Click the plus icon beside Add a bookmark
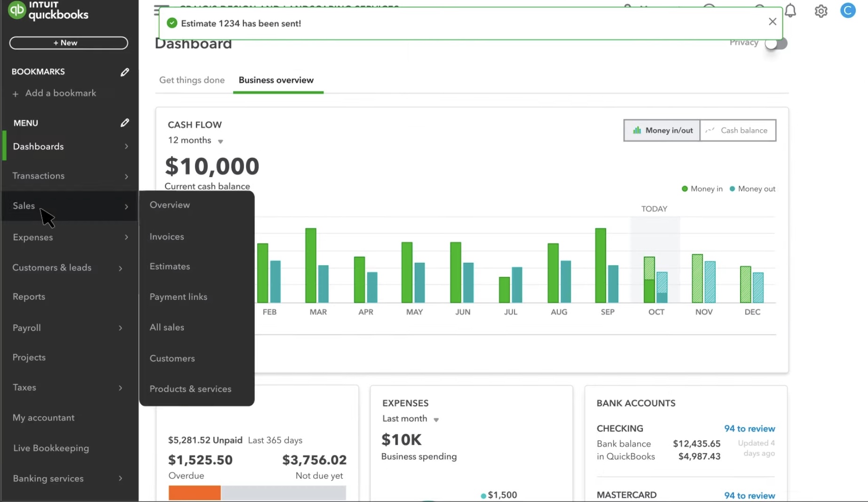This screenshot has height=502, width=868. [x=16, y=94]
